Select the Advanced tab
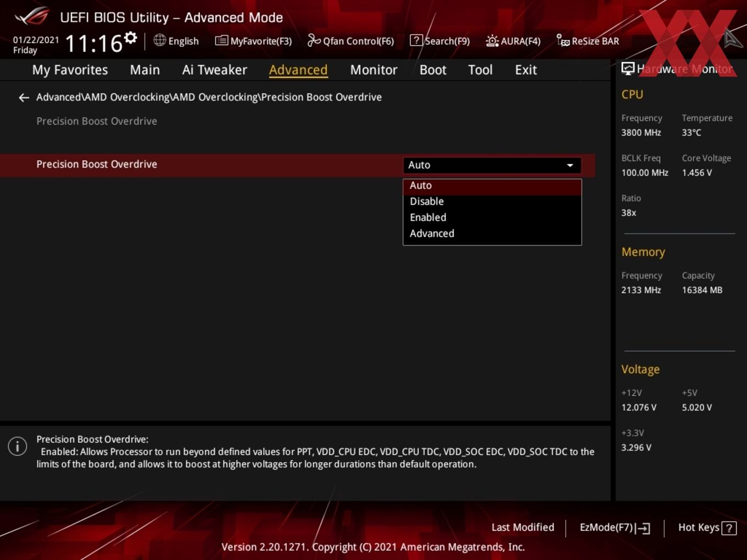 tap(298, 70)
